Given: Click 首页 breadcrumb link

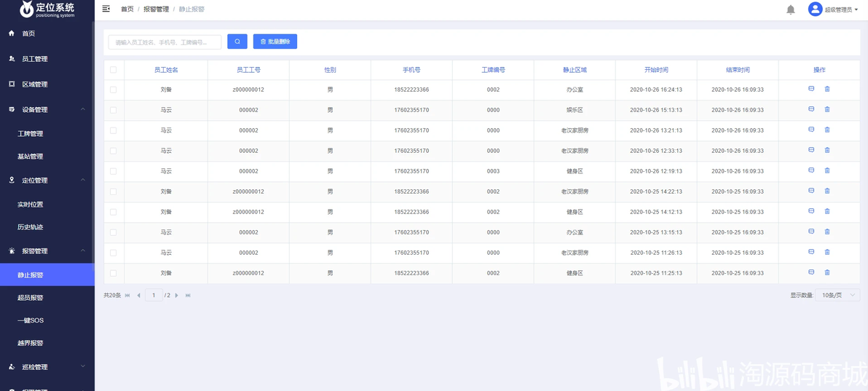Looking at the screenshot, I should point(127,9).
